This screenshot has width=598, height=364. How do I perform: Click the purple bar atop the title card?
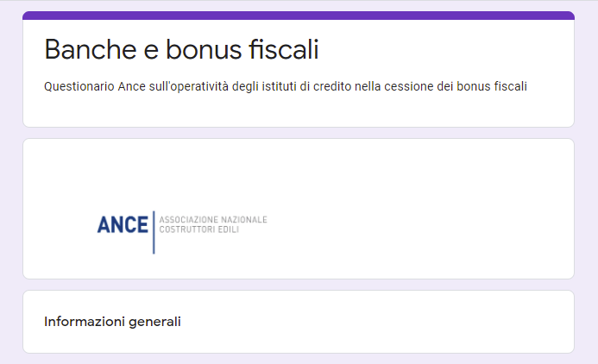pyautogui.click(x=299, y=16)
